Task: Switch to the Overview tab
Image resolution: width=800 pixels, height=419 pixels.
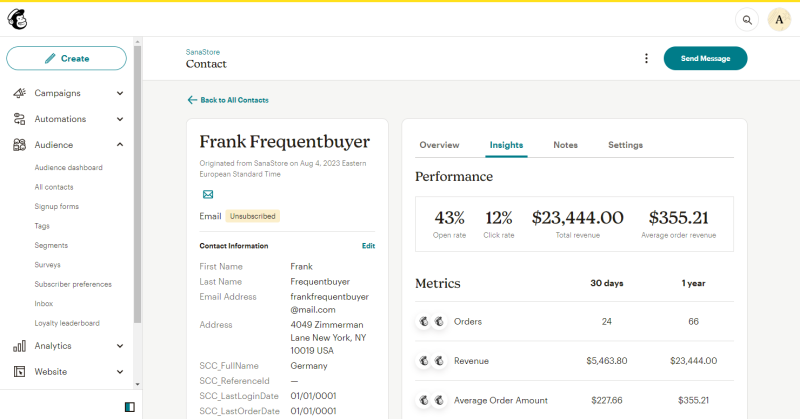Action: (x=439, y=145)
